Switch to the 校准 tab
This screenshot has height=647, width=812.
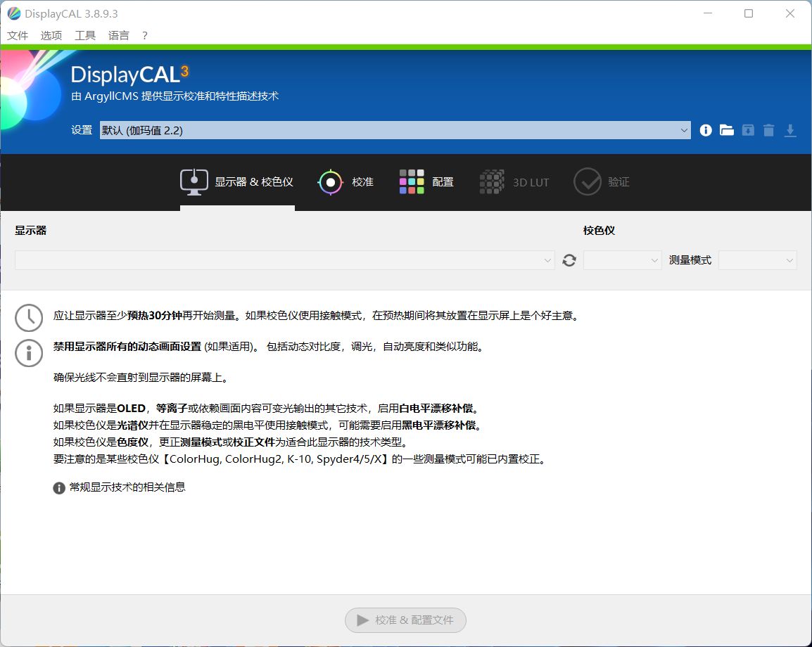click(345, 182)
